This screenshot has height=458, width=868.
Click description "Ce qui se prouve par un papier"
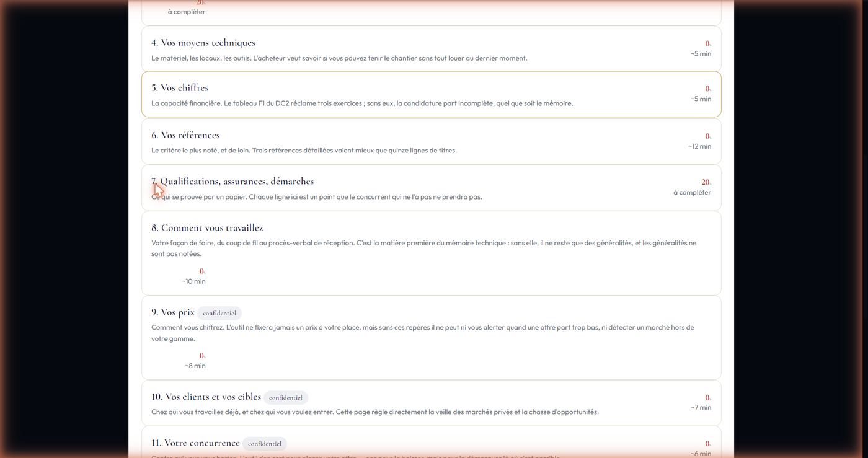pyautogui.click(x=317, y=197)
